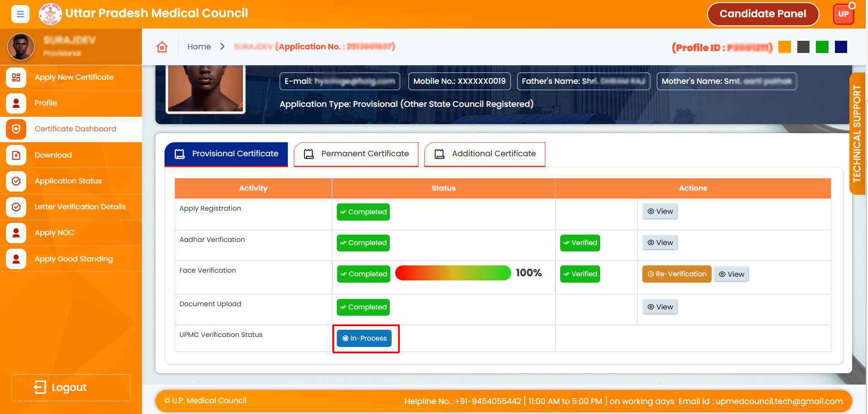
Task: View Aadhar Verification details
Action: click(659, 243)
